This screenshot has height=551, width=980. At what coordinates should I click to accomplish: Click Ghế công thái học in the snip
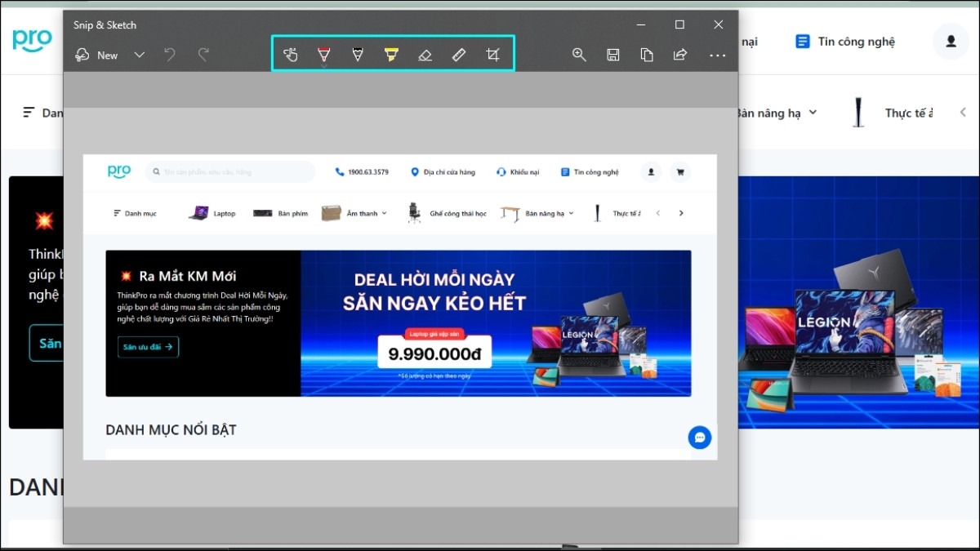click(x=447, y=213)
